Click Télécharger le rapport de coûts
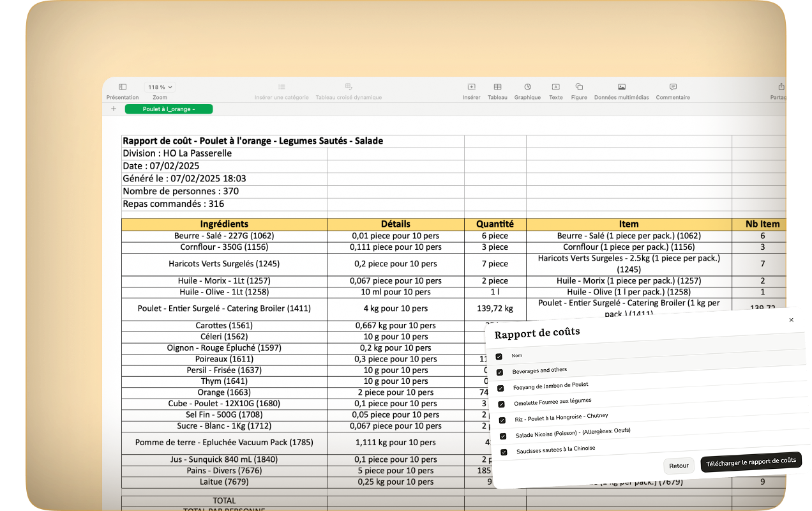 [x=751, y=462]
